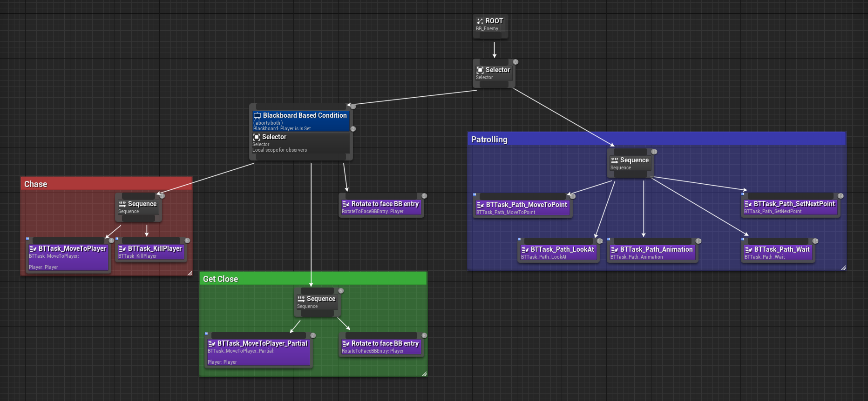
Task: Grab the Patrolling comment resize handle
Action: point(843,267)
